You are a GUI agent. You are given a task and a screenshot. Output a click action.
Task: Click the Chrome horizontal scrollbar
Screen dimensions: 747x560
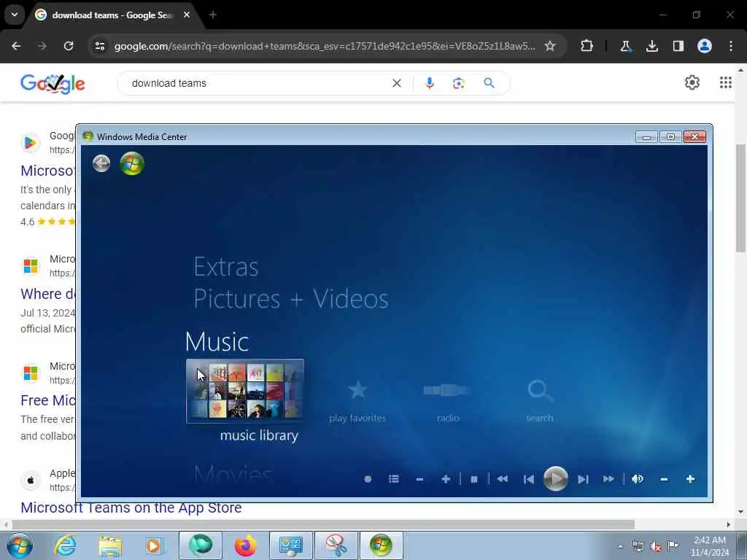point(324,524)
